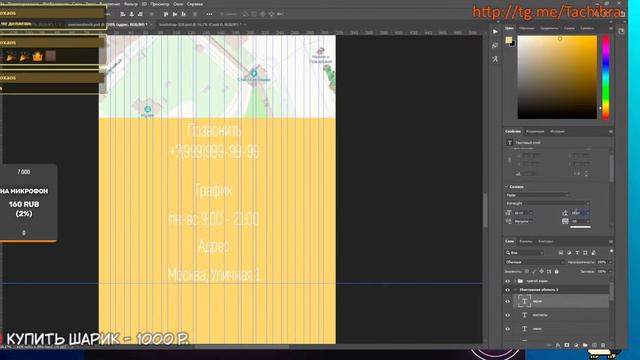Click the delete layer trash icon
Viewport: 640px width, 360px height.
[x=603, y=345]
